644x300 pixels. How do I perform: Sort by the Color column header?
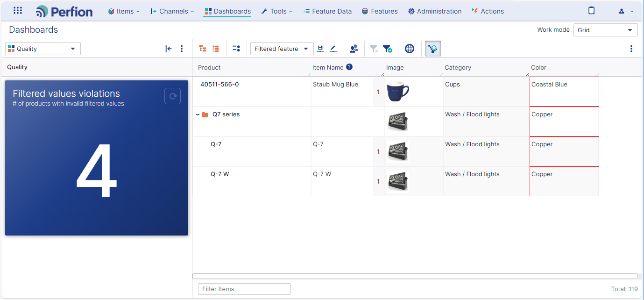(538, 68)
